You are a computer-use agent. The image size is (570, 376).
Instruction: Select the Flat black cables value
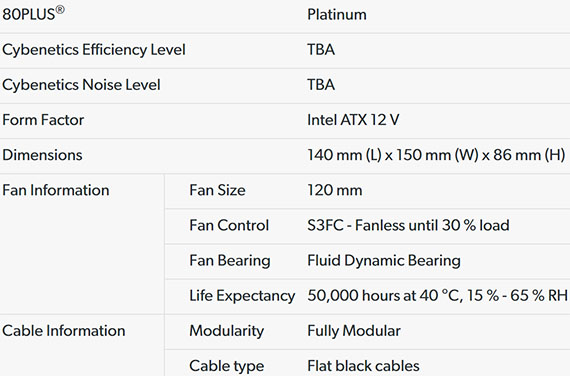click(363, 366)
